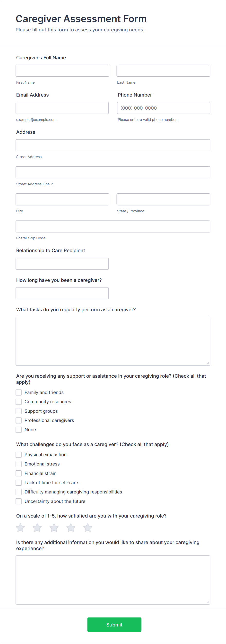
Task: Check Physical exhaustion as a challenge
Action: [18, 455]
